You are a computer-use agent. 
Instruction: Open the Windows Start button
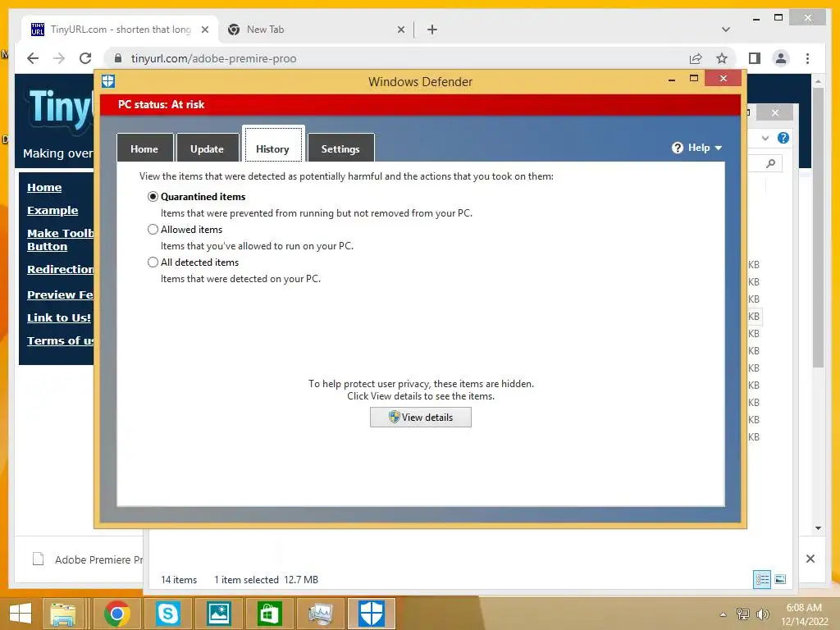point(21,613)
